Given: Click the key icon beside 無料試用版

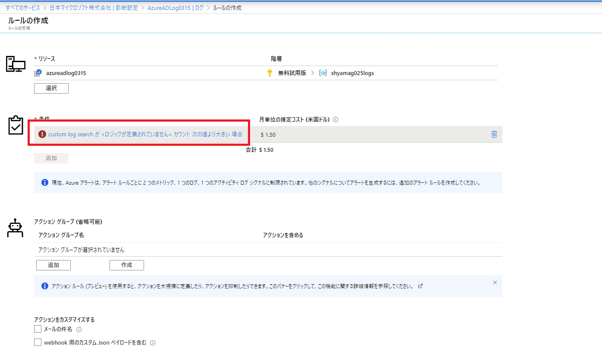Looking at the screenshot, I should [270, 73].
